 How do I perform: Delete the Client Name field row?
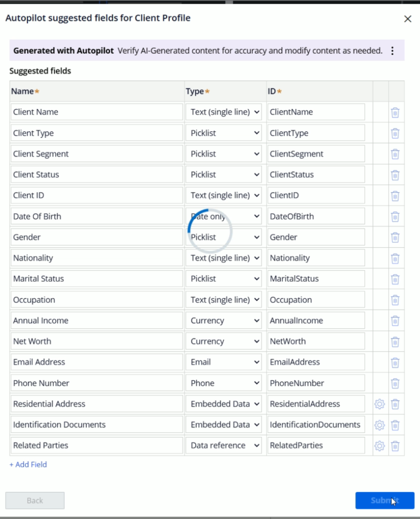pyautogui.click(x=395, y=113)
